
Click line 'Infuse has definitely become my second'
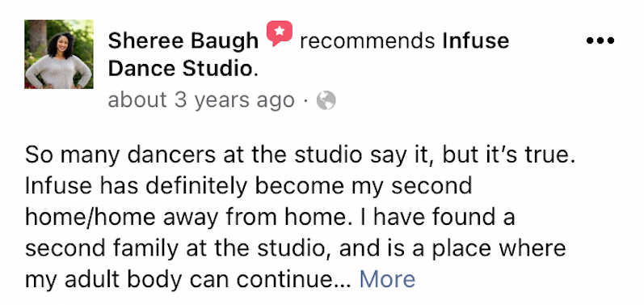tap(249, 186)
